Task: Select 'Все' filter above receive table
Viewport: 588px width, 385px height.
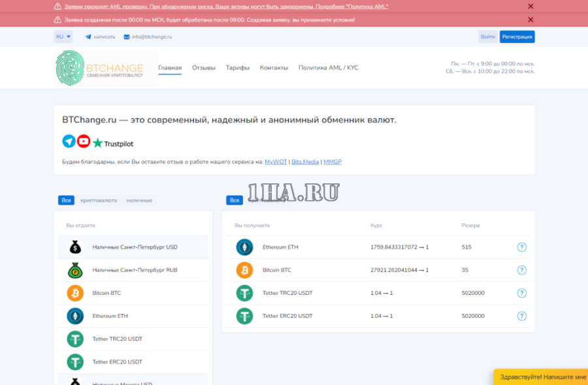Action: (x=235, y=200)
